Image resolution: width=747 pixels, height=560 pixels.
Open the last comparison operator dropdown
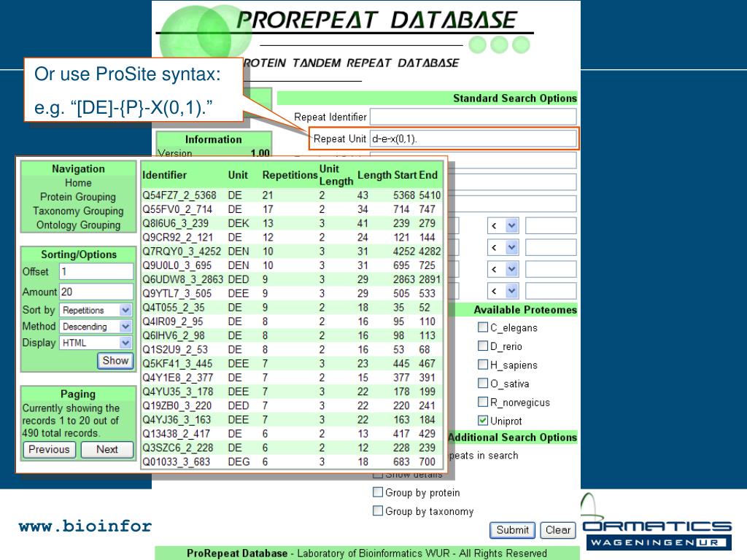503,291
